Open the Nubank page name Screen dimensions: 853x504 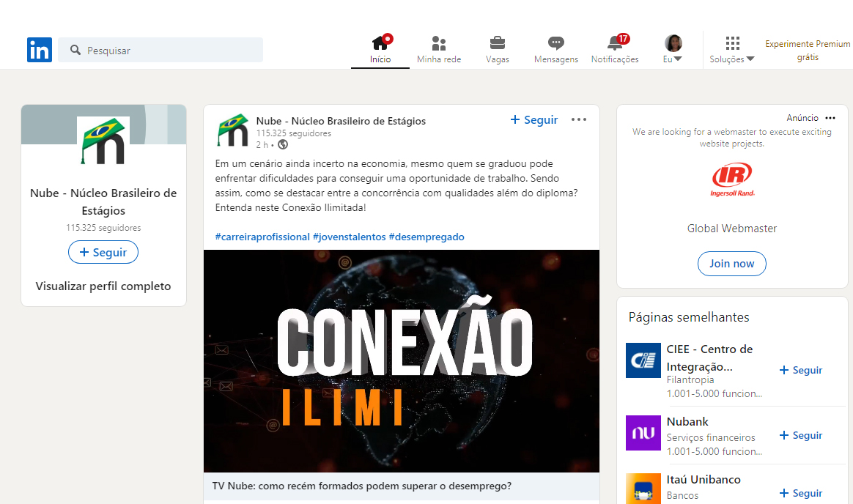click(x=687, y=422)
